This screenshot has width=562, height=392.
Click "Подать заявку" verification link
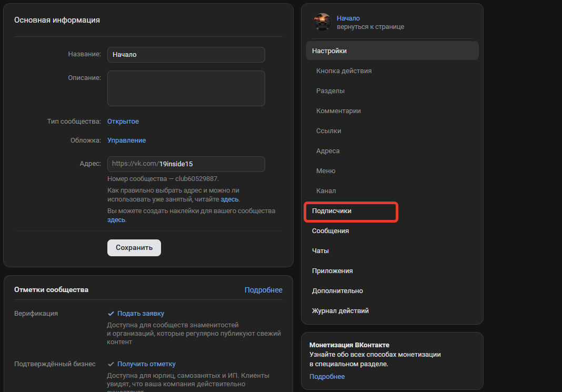pyautogui.click(x=140, y=314)
